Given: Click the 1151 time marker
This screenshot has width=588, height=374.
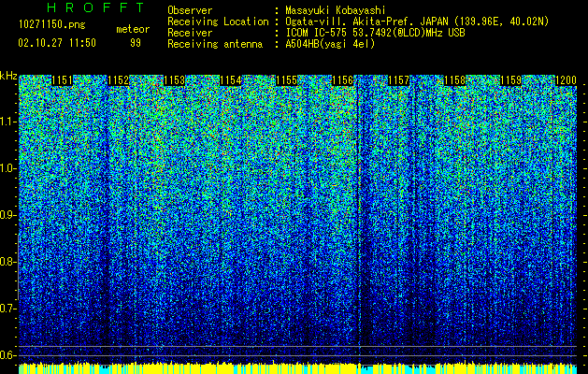Looking at the screenshot, I should pyautogui.click(x=62, y=80).
